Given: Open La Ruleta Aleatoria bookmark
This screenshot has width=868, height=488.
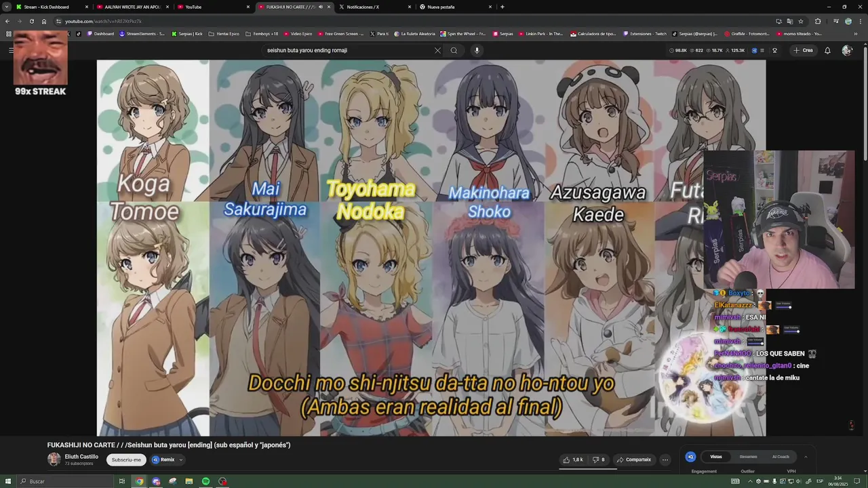Looking at the screenshot, I should (x=414, y=33).
